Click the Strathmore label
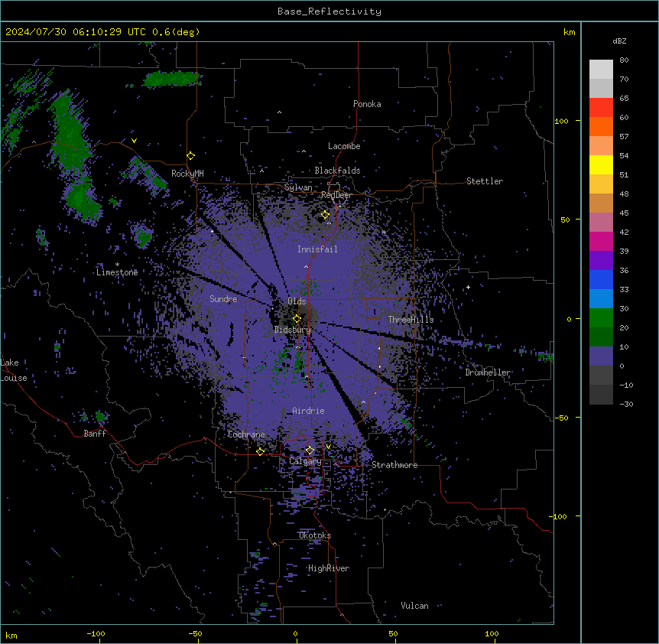This screenshot has width=659, height=644. pyautogui.click(x=394, y=465)
